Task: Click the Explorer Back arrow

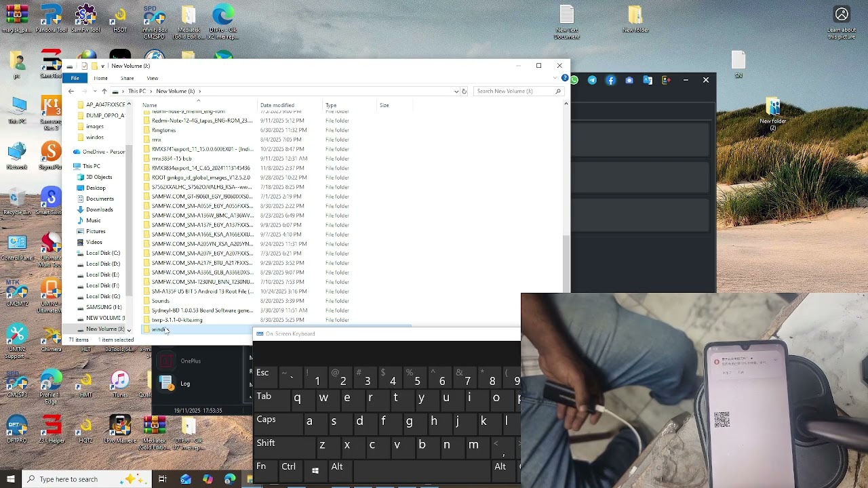Action: click(71, 91)
